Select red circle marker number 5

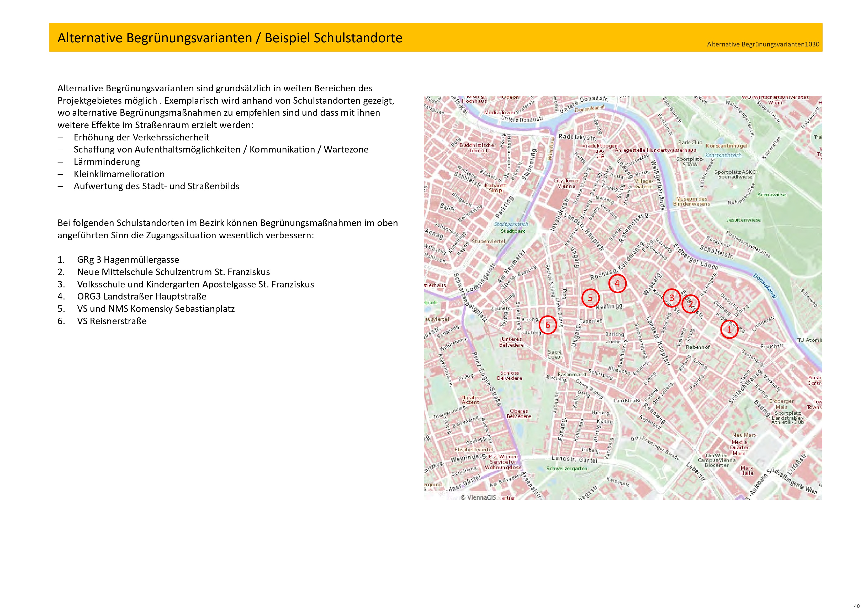tap(590, 298)
